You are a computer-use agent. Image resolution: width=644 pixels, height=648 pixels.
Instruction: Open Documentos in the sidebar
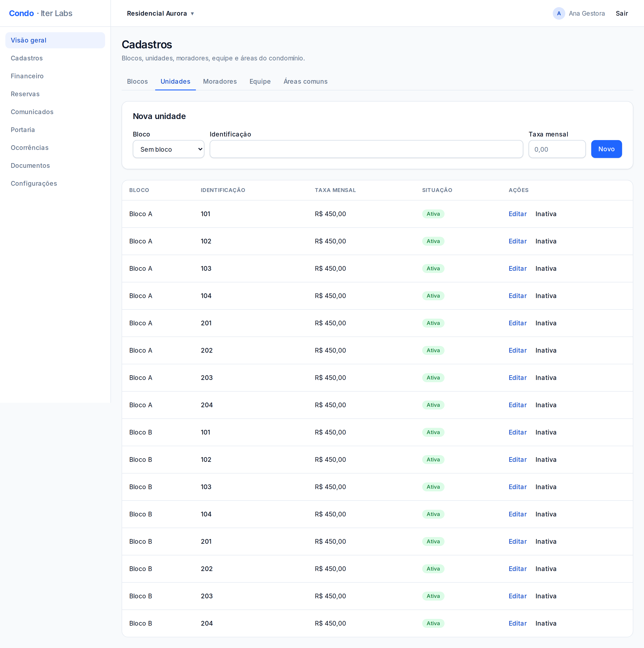(x=55, y=165)
